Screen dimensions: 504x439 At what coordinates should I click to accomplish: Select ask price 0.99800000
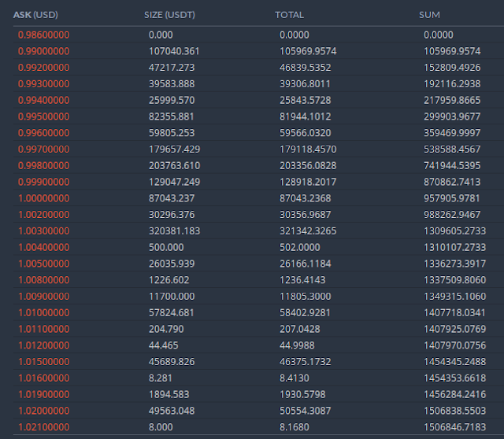44,165
